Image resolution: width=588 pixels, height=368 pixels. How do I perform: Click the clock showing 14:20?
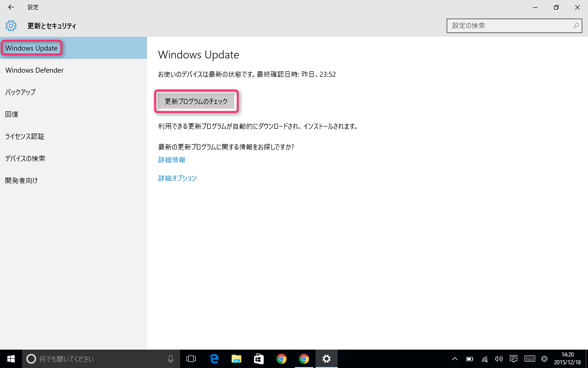568,358
